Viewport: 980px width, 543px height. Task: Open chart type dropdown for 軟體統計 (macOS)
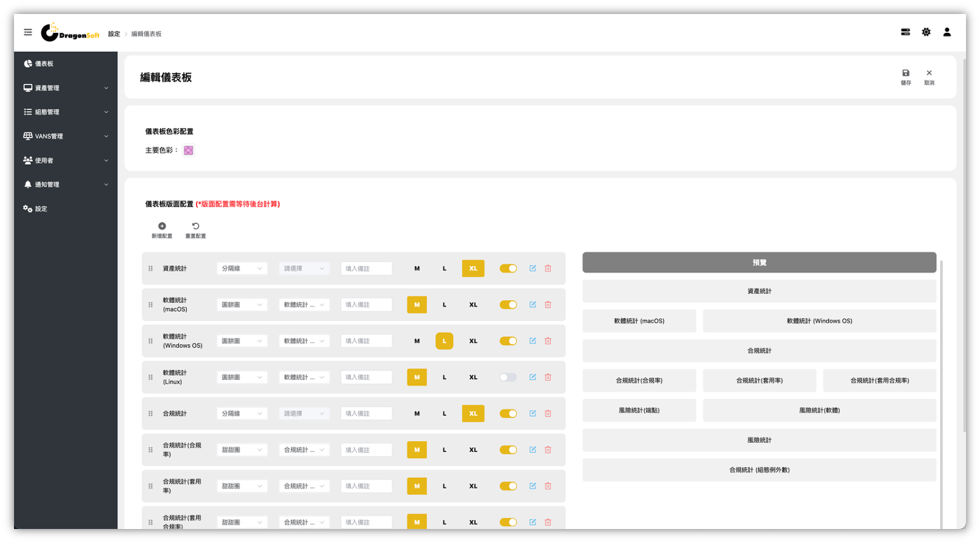242,305
